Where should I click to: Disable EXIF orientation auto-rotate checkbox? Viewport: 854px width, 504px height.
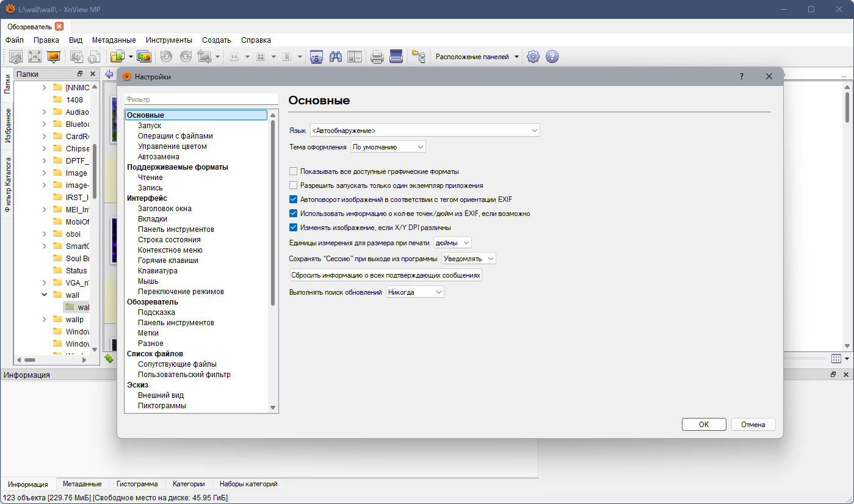click(x=293, y=200)
